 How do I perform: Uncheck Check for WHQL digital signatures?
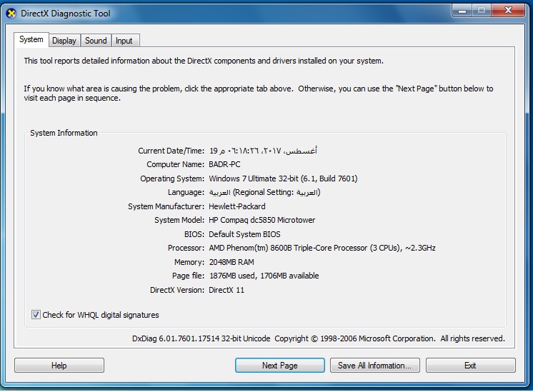click(x=36, y=315)
